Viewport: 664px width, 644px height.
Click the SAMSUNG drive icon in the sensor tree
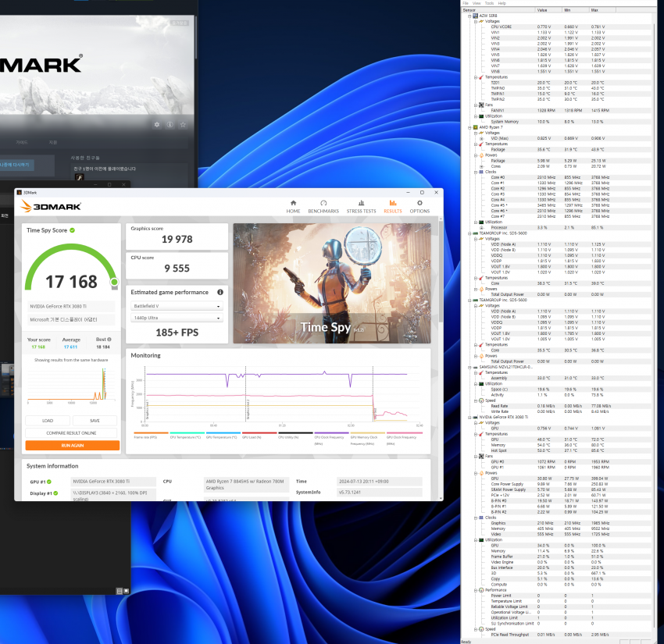476,367
